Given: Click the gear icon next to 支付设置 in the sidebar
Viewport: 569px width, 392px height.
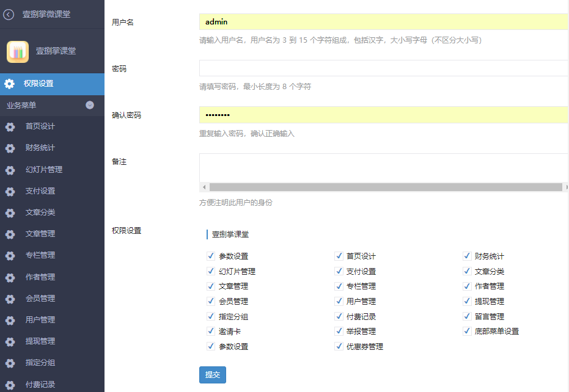Looking at the screenshot, I should pos(10,191).
